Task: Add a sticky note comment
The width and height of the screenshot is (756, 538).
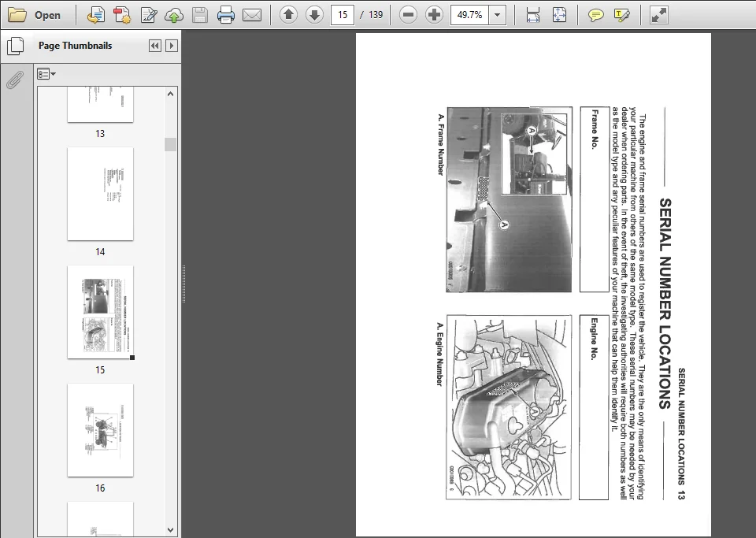Action: tap(595, 15)
